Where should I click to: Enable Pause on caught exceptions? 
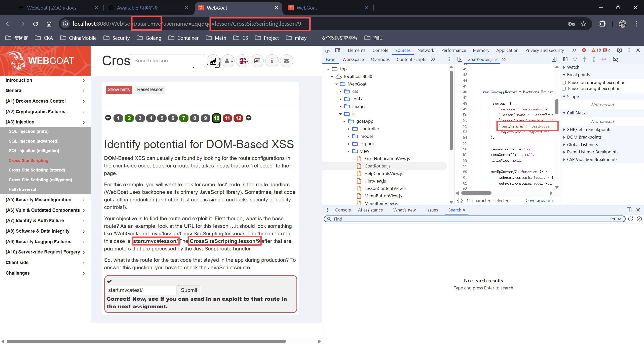(564, 89)
